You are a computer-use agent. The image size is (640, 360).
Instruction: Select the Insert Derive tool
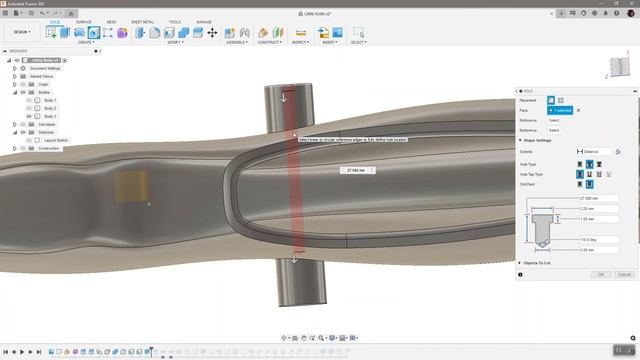tap(323, 32)
